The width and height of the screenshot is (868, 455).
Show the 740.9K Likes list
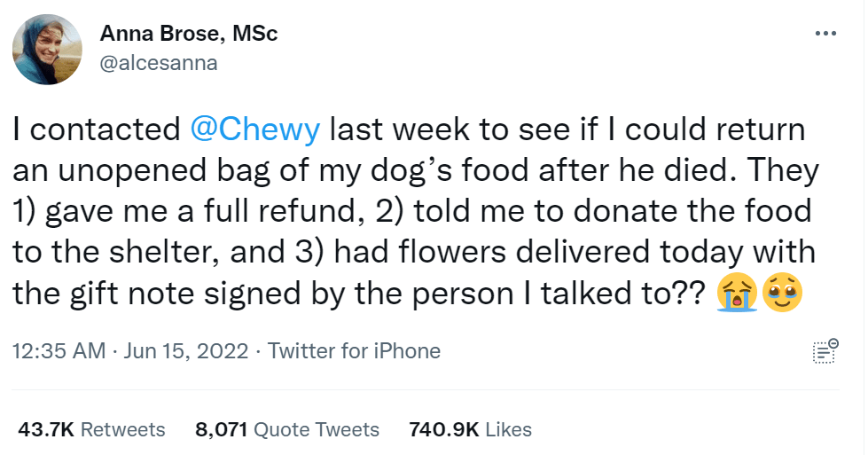click(x=470, y=430)
